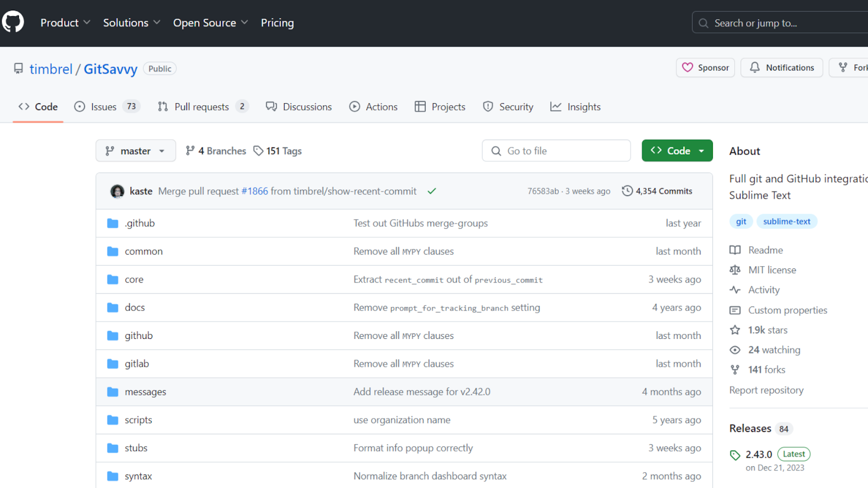Open the Actions tab
Image resolution: width=868 pixels, height=488 pixels.
373,107
